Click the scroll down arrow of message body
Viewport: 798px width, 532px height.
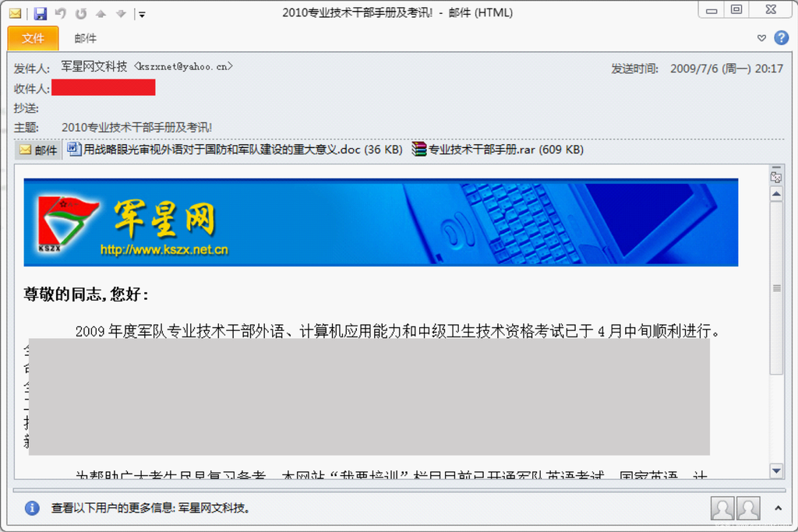776,470
